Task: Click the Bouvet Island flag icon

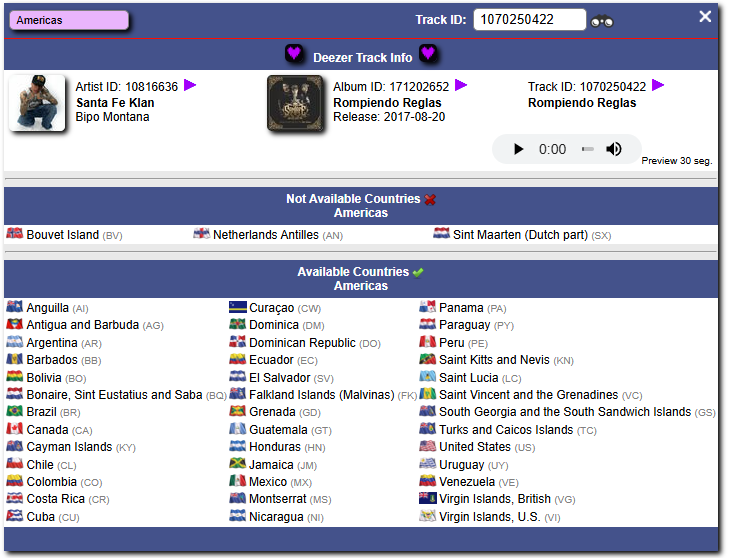Action: (14, 234)
